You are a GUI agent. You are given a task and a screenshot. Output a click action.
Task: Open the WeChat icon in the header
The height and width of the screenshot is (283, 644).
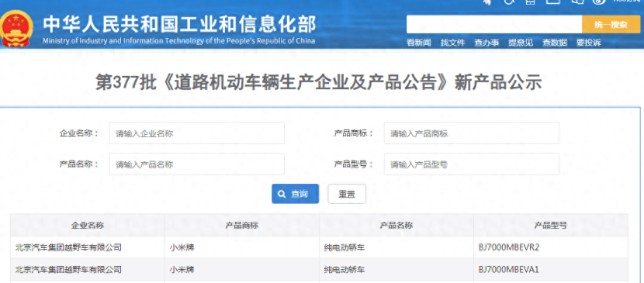click(x=578, y=2)
